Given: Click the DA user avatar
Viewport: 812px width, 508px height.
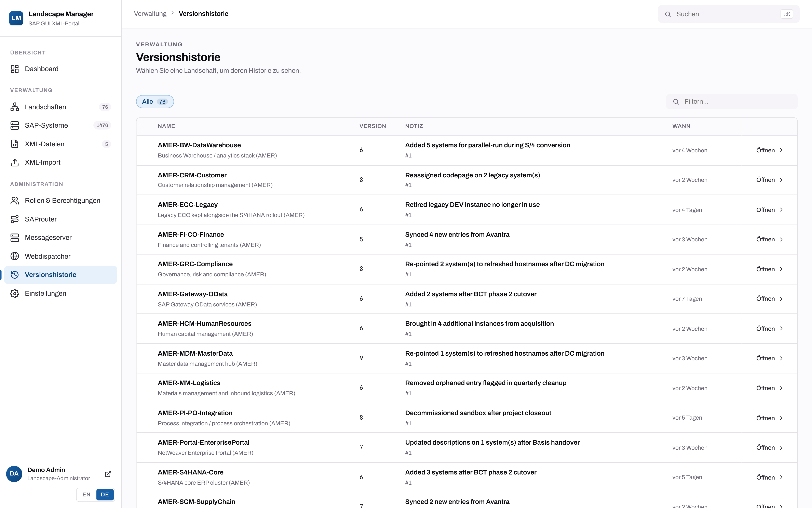Looking at the screenshot, I should [x=14, y=474].
